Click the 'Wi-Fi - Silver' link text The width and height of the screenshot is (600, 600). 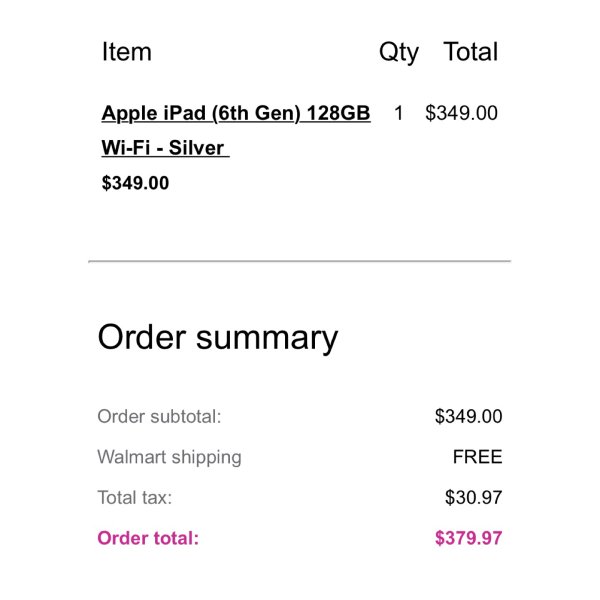point(165,148)
